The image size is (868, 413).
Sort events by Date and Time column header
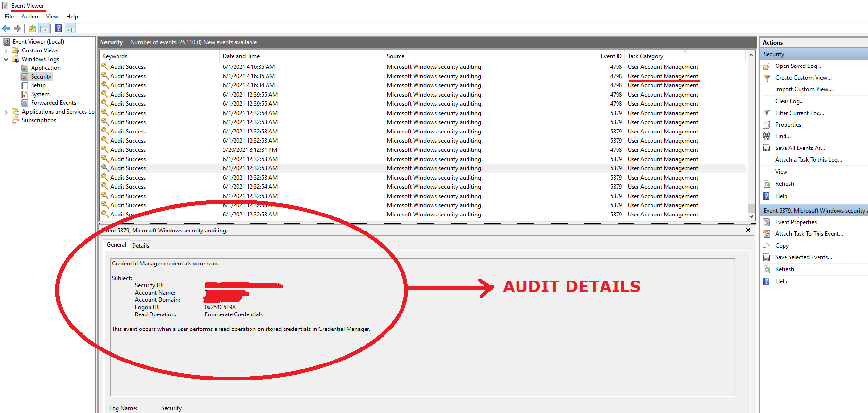tap(301, 56)
